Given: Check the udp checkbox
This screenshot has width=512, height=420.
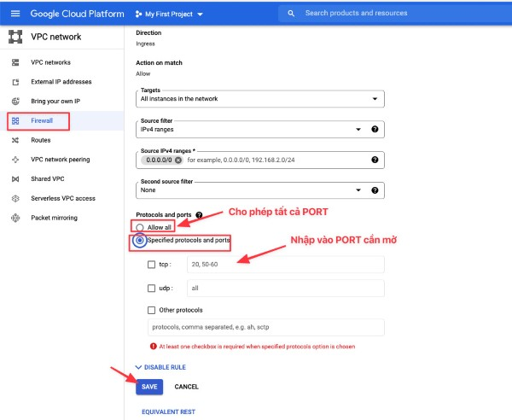Looking at the screenshot, I should point(151,289).
